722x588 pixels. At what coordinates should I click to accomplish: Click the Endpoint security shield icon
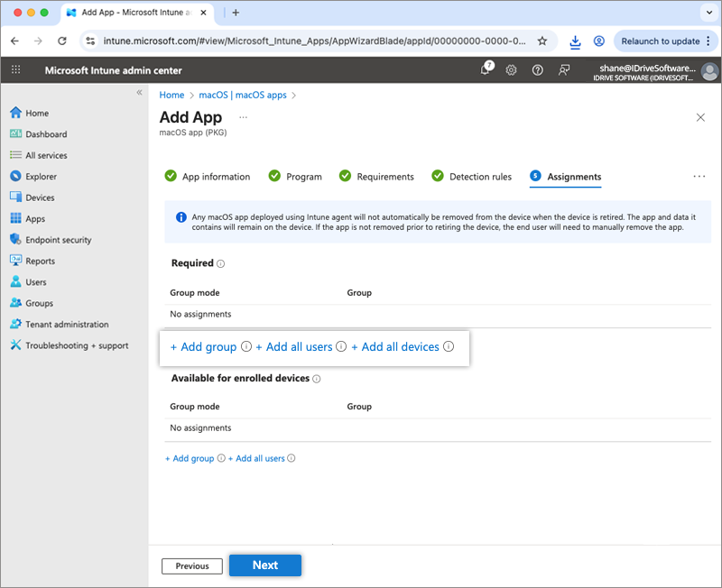[15, 240]
